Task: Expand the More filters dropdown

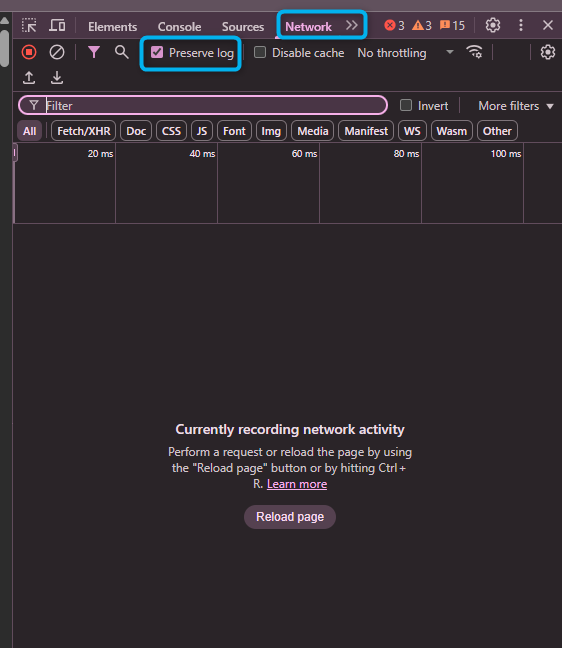Action: tap(516, 106)
